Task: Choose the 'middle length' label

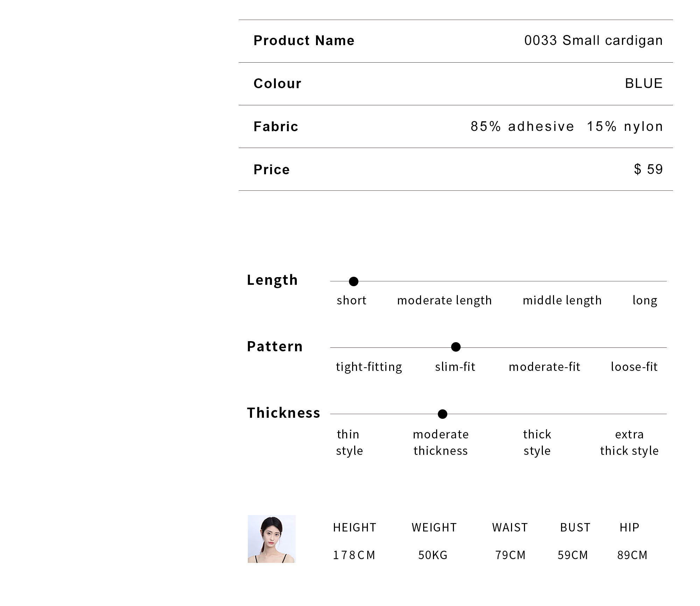Action: click(x=562, y=301)
